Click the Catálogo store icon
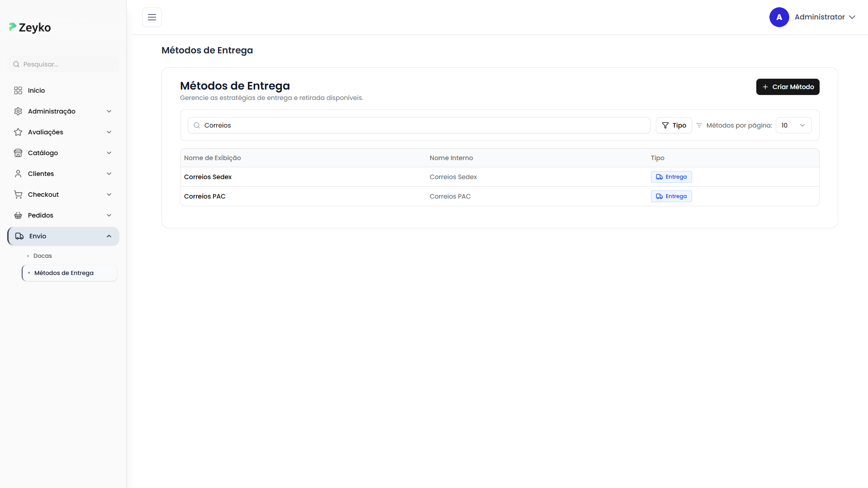Screen dimensions: 868x488 pos(18,153)
